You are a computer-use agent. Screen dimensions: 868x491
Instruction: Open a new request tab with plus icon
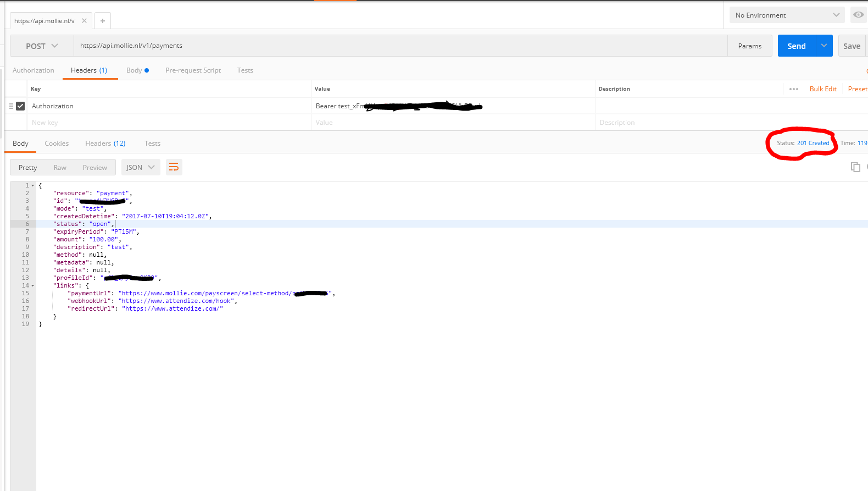103,21
